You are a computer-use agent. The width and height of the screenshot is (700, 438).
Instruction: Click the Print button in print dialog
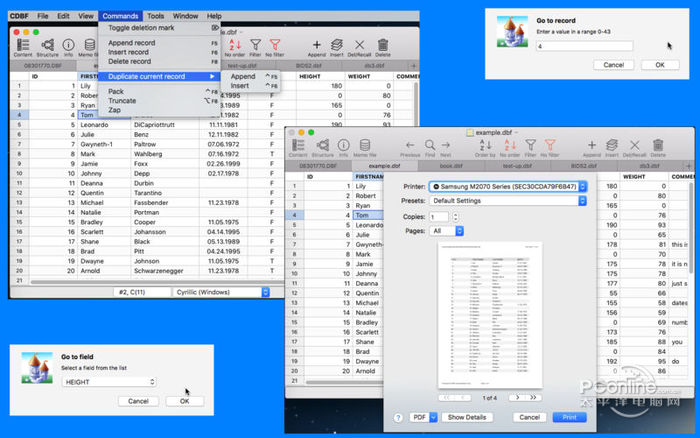pyautogui.click(x=569, y=417)
